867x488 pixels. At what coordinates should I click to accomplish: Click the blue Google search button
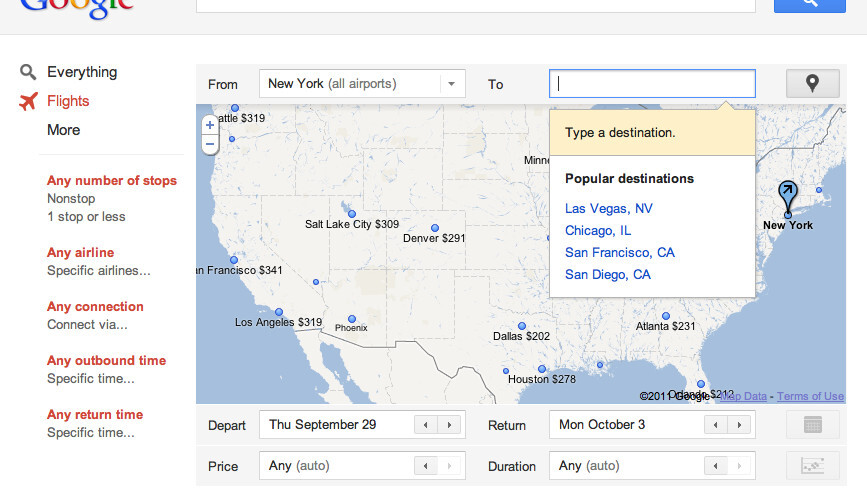pyautogui.click(x=809, y=5)
